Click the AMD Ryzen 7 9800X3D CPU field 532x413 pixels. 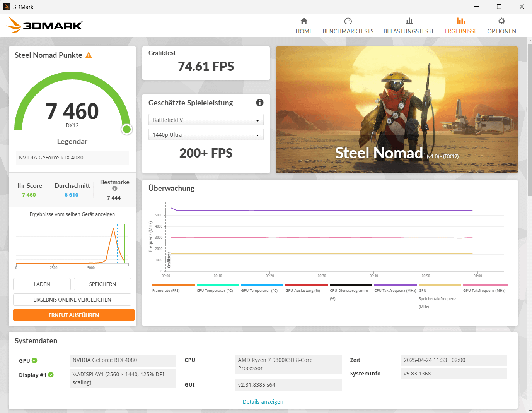(x=288, y=364)
